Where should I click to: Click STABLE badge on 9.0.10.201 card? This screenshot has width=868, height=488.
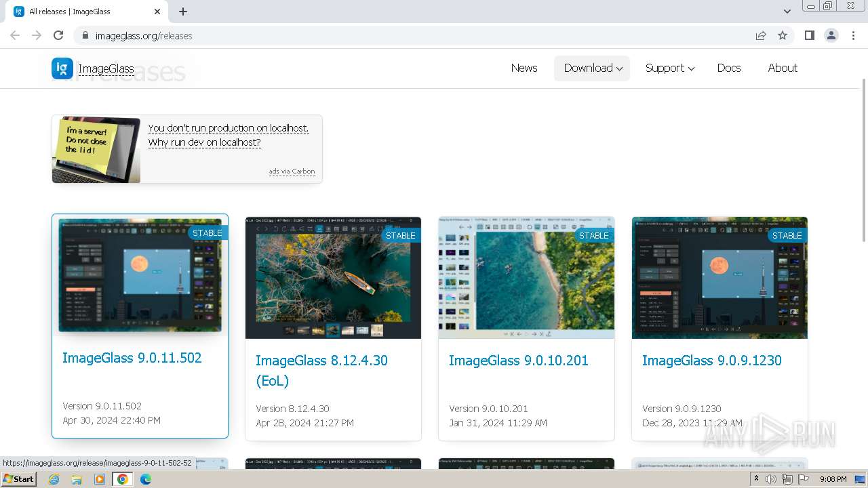pos(594,235)
